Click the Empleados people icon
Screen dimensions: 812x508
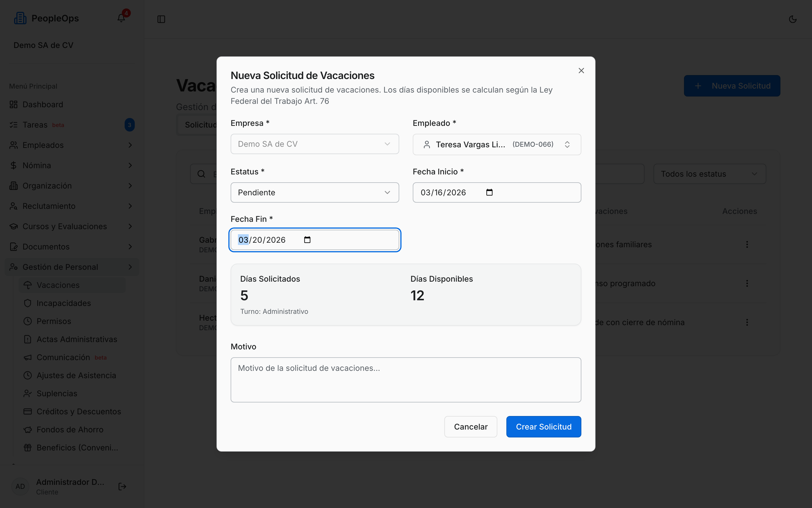pyautogui.click(x=14, y=145)
